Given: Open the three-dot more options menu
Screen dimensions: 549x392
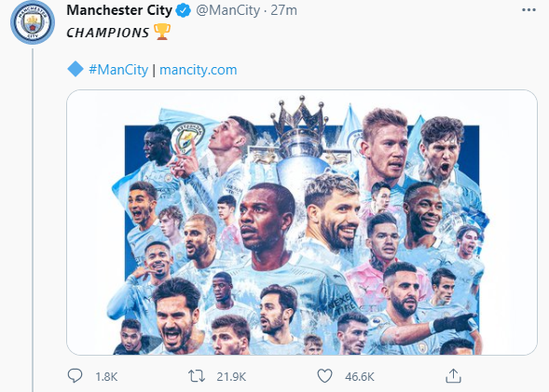Looking at the screenshot, I should click(x=528, y=10).
